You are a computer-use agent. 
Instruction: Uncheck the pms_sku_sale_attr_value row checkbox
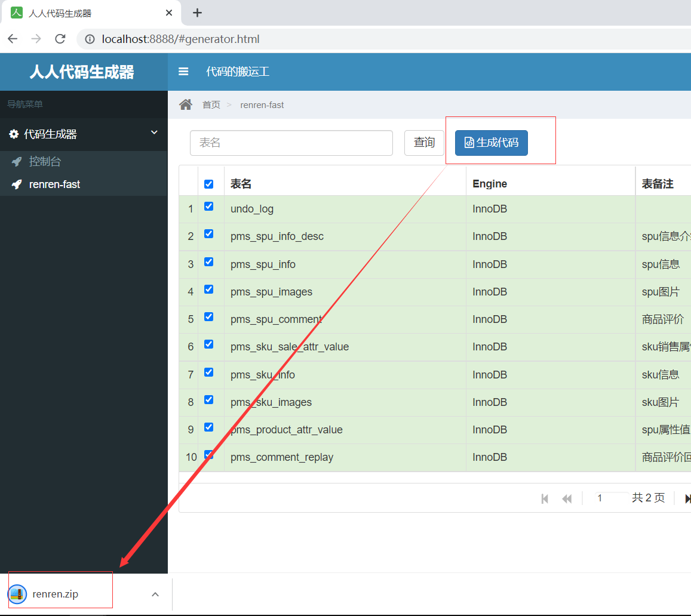pyautogui.click(x=209, y=344)
